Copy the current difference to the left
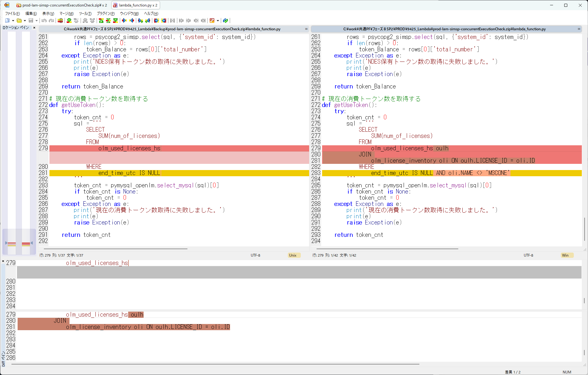588x375 pixels. pyautogui.click(x=132, y=21)
